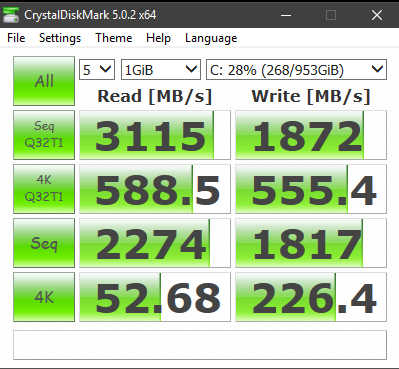
Task: Close the CrystalDiskMark window
Action: pos(377,15)
